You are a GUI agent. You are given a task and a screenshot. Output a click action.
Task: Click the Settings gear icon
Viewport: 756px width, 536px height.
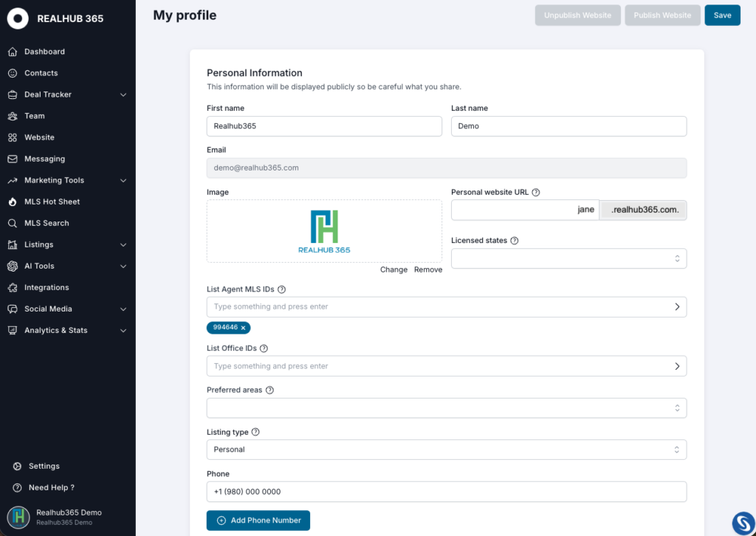pyautogui.click(x=18, y=466)
